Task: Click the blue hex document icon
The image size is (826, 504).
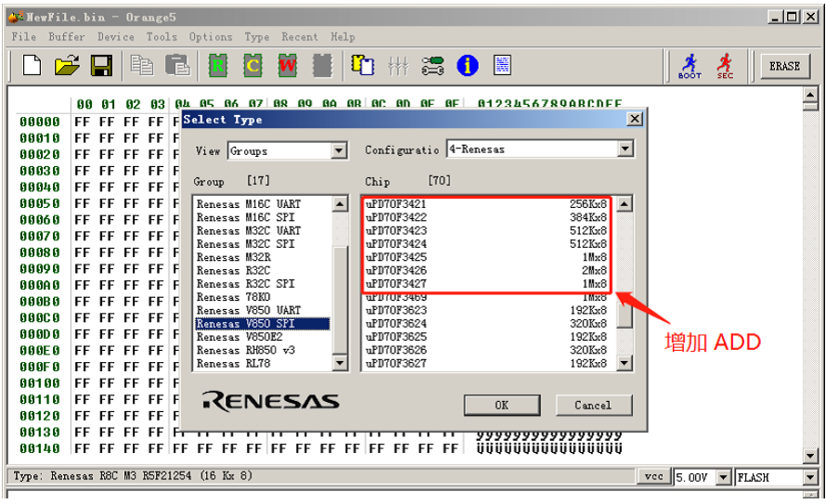Action: click(x=502, y=66)
